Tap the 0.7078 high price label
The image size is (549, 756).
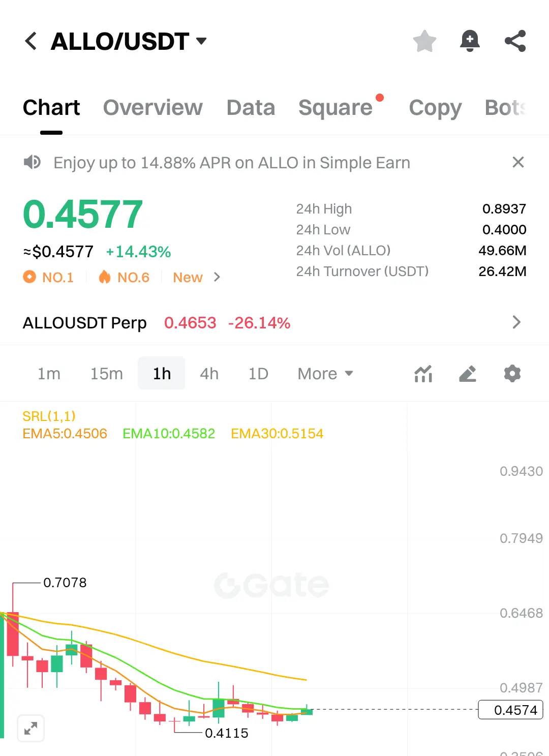65,583
